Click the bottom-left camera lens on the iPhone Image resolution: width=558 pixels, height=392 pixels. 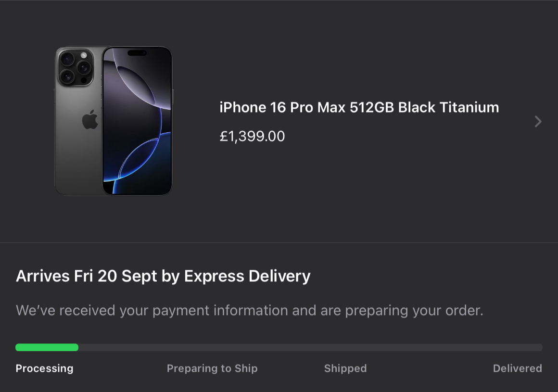coord(67,76)
